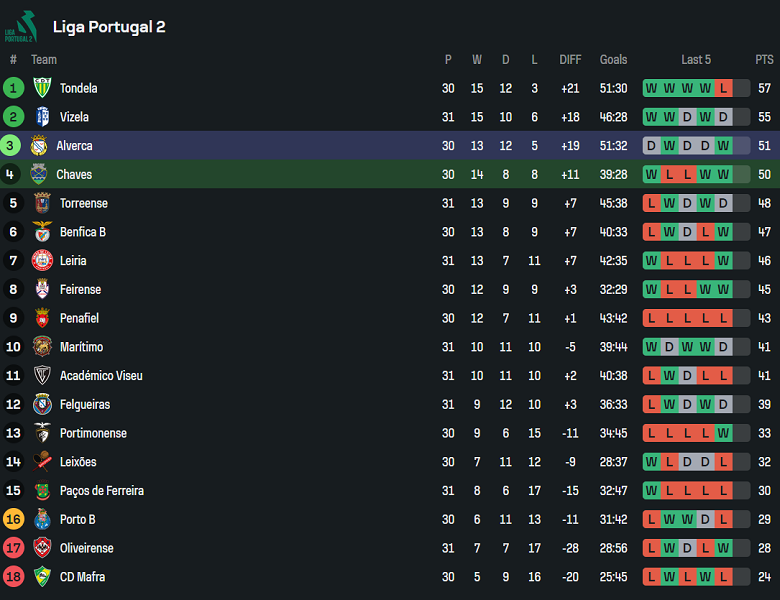Click the CD Mafra club crest
780x600 pixels.
pos(42,577)
